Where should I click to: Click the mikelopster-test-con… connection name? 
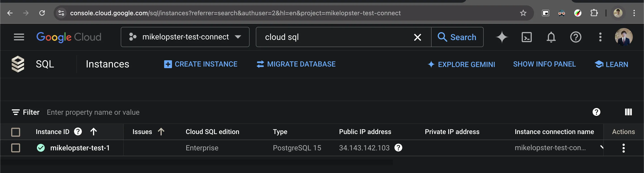[x=550, y=148]
